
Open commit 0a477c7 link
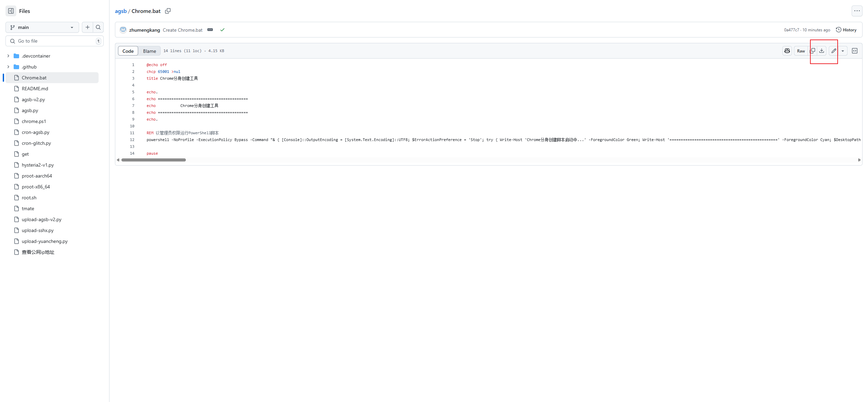[x=791, y=30]
